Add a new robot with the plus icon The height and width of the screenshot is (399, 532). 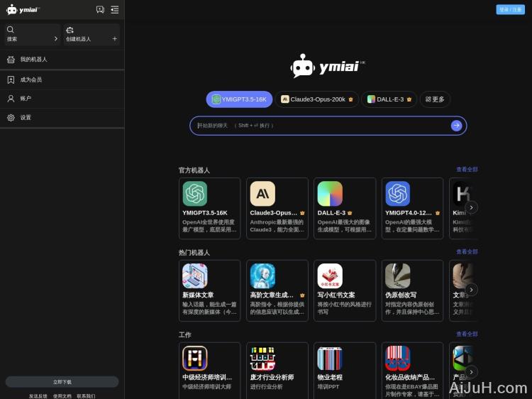(x=115, y=39)
